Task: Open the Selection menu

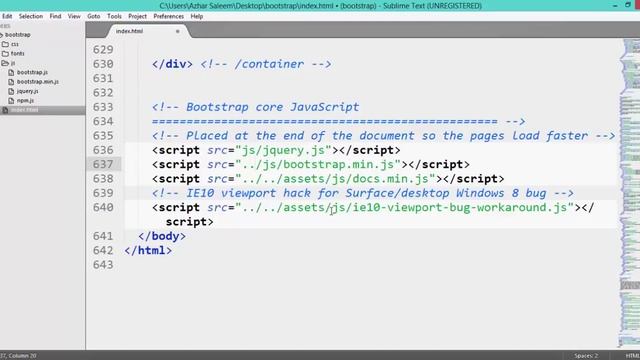Action: [x=31, y=16]
